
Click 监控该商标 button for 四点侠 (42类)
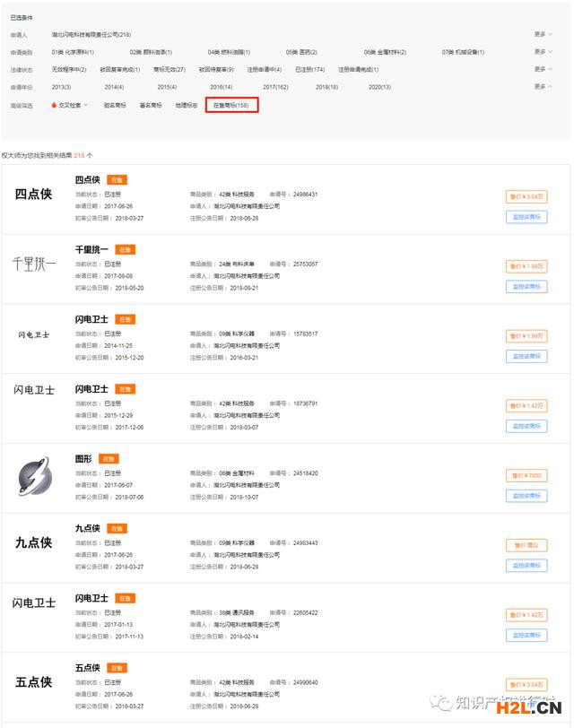[x=526, y=217]
